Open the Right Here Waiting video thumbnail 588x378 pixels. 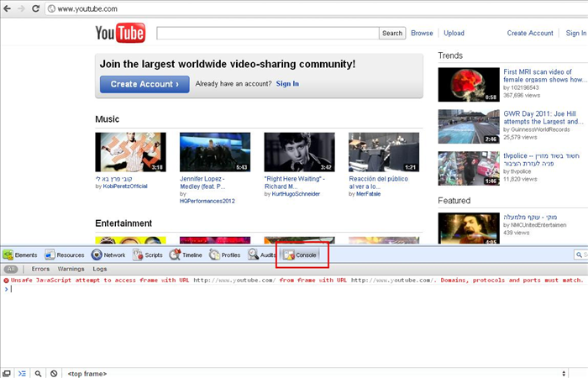click(x=299, y=152)
